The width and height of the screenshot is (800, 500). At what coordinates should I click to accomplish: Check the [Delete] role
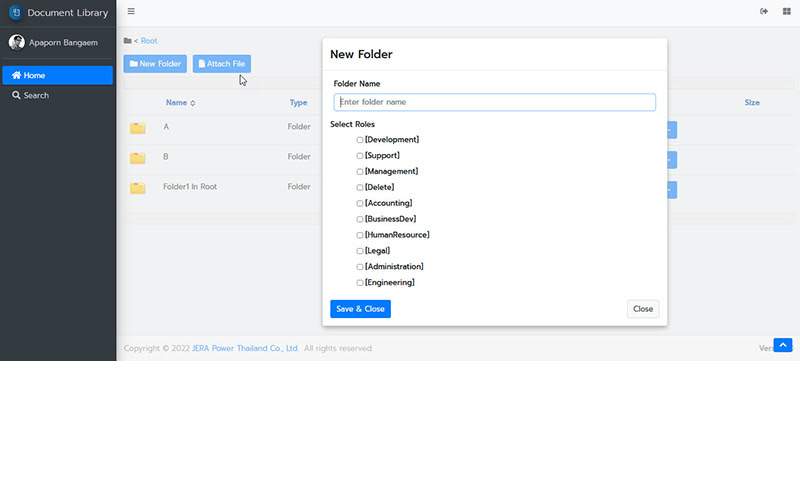click(x=360, y=187)
